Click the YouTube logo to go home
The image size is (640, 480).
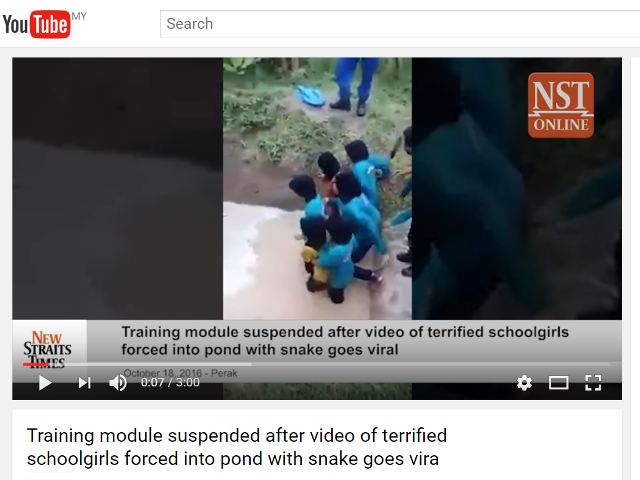click(x=36, y=24)
